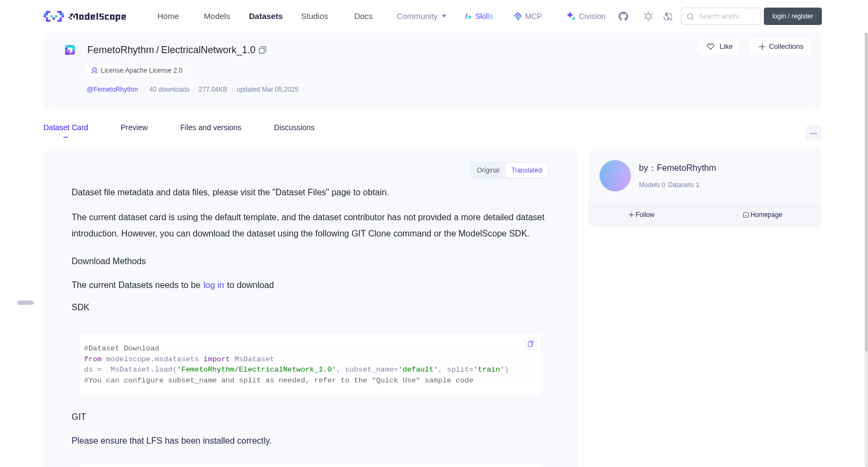Screen dimensions: 868x467
Task: Click '40 downloads' text
Action: tap(169, 89)
